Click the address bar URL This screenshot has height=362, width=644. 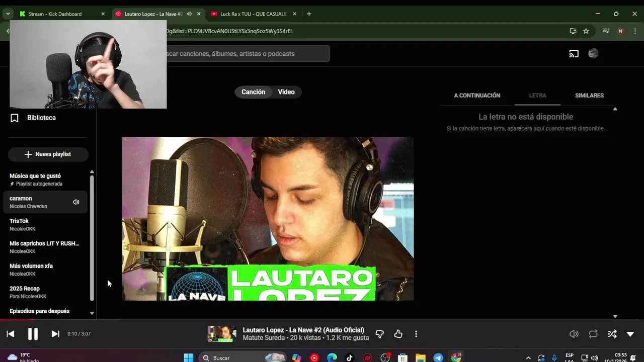click(x=229, y=31)
